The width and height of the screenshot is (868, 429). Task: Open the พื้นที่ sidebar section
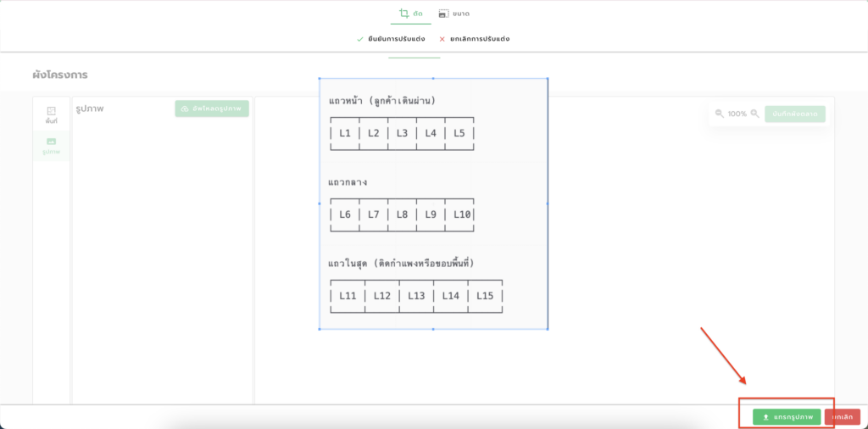pos(52,114)
